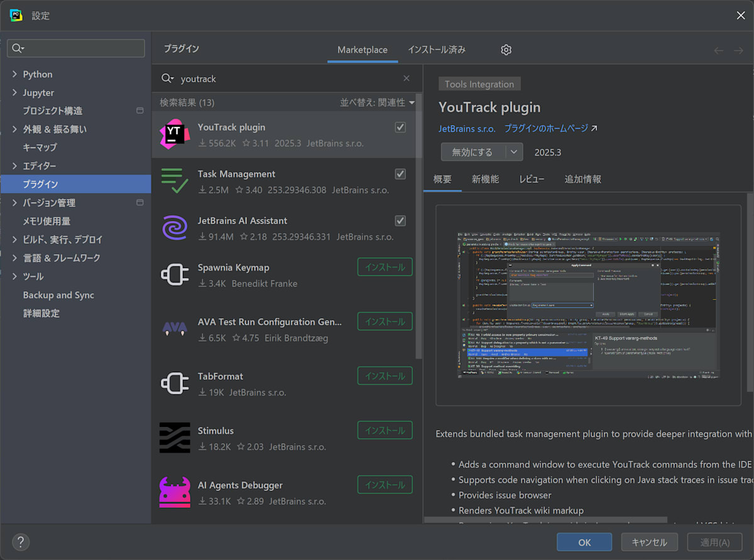Select キーマップ in the settings tree
The image size is (754, 560).
pos(40,147)
